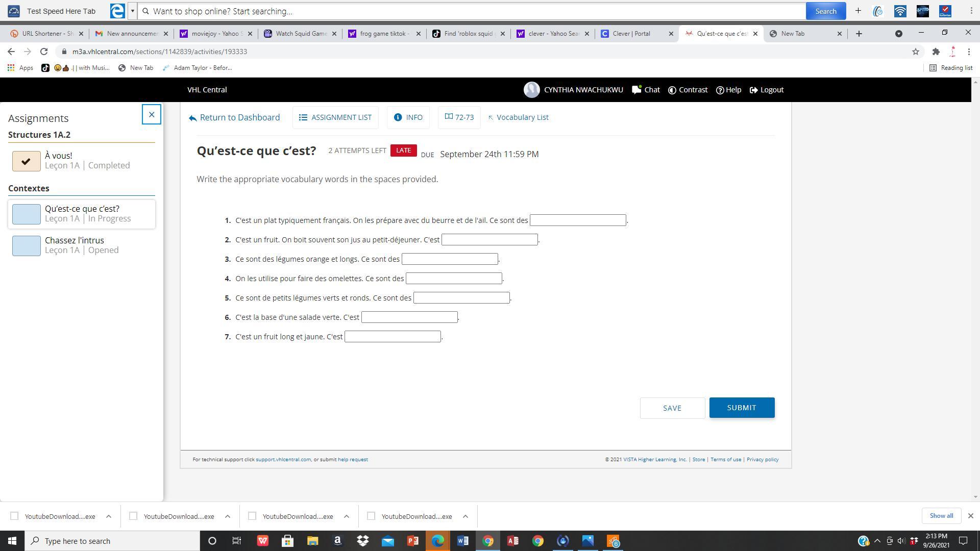The height and width of the screenshot is (551, 980).
Task: Click the Logout icon
Action: click(x=754, y=90)
